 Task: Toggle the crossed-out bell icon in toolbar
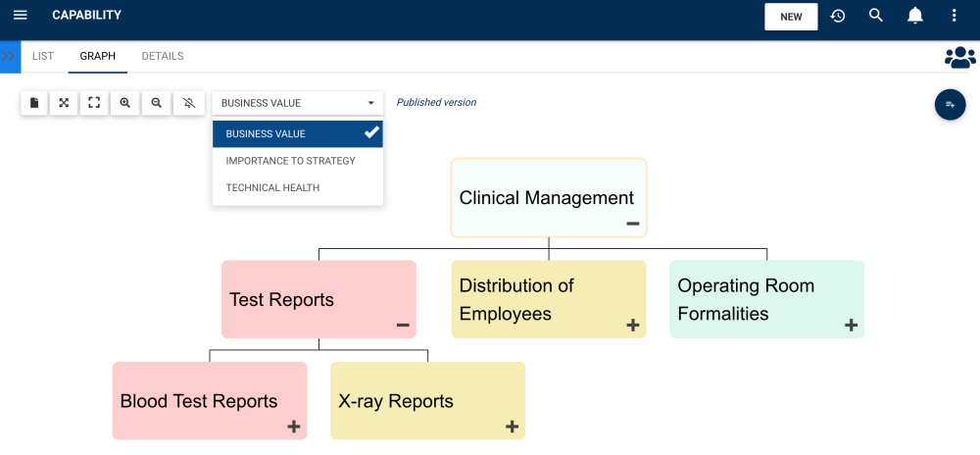pyautogui.click(x=189, y=103)
